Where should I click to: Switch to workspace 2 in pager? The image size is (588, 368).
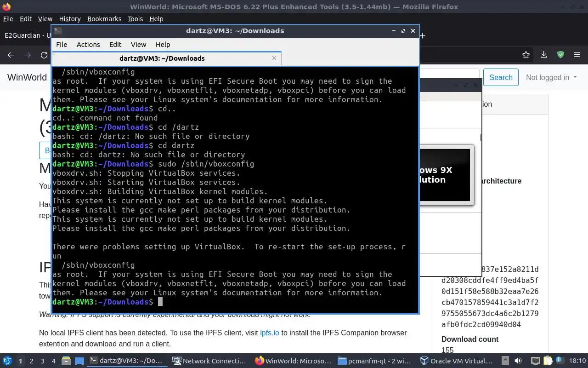32,361
